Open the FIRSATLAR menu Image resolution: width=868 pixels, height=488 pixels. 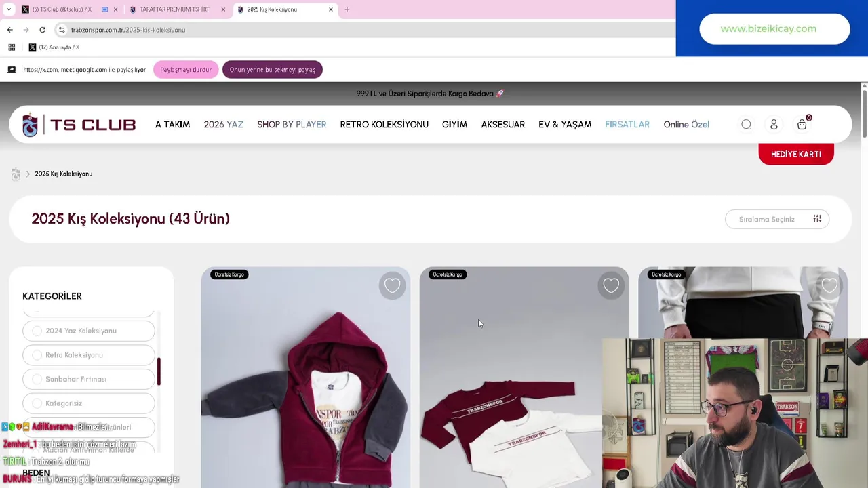click(627, 125)
